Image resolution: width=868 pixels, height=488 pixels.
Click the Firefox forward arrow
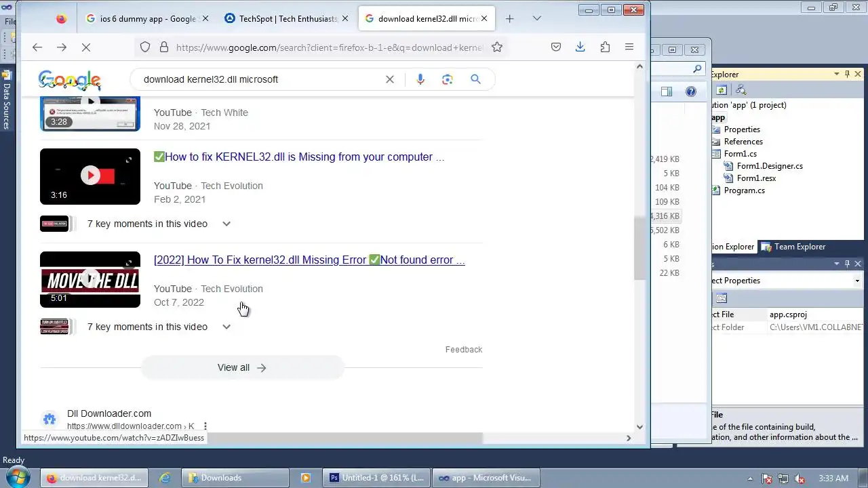coord(62,47)
